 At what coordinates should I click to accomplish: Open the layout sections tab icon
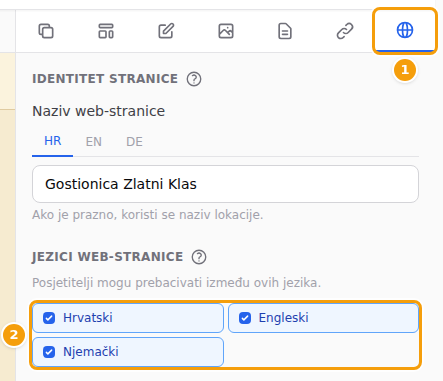106,31
